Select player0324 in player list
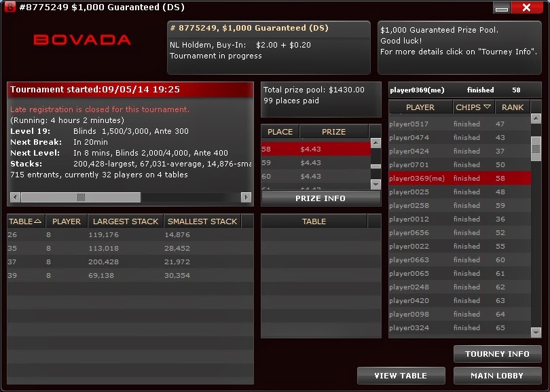Screen dimensions: 550x392 point(460,327)
